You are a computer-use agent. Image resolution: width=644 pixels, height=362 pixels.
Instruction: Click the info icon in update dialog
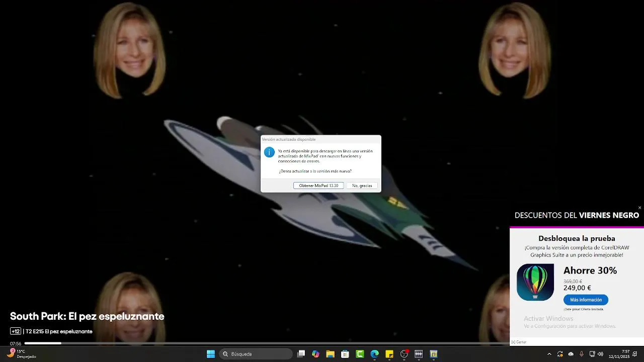click(x=269, y=152)
